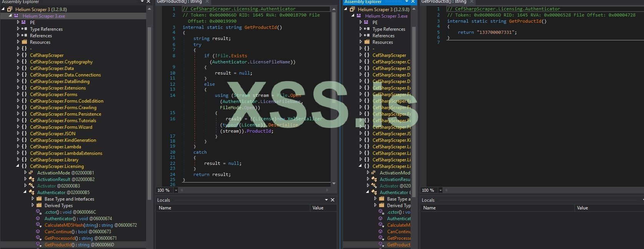
Task: Expand Base Type and Interfaces in left tree
Action: [33, 199]
